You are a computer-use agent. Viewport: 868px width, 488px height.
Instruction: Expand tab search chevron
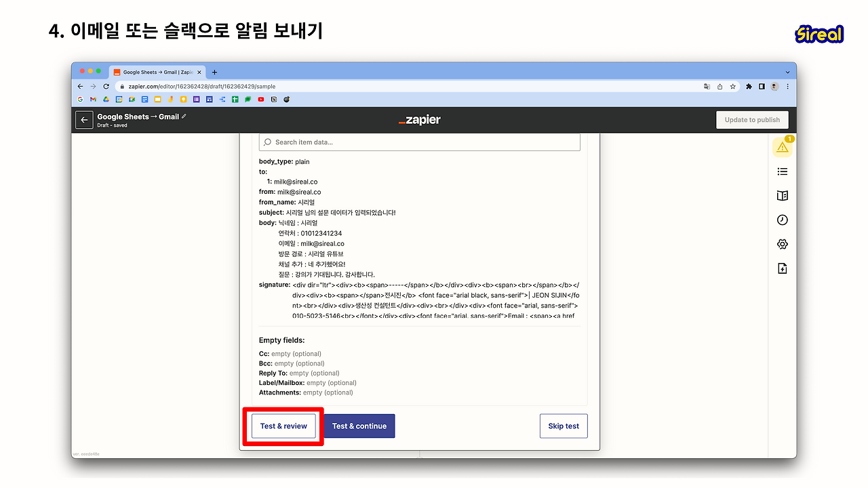point(787,72)
